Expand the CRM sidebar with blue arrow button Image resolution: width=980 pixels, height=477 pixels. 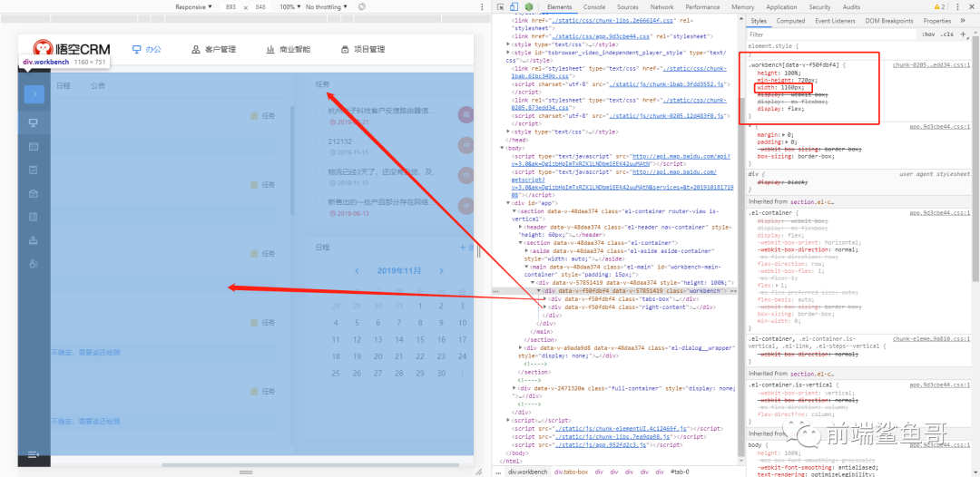click(34, 93)
